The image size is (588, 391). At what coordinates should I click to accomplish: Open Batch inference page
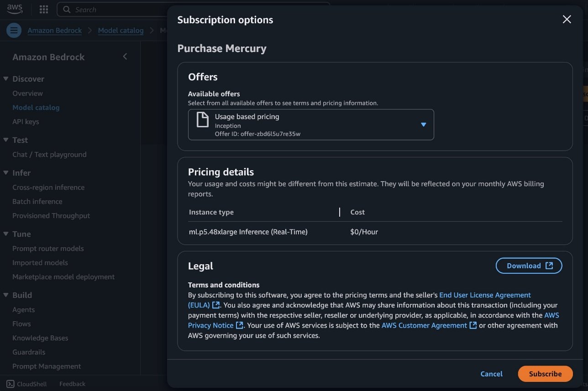[37, 201]
